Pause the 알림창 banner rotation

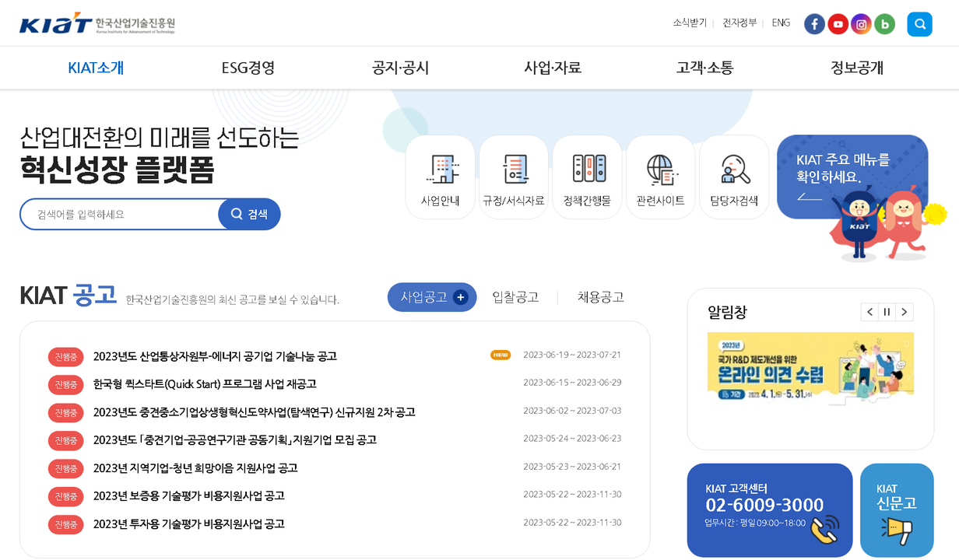[x=887, y=312]
